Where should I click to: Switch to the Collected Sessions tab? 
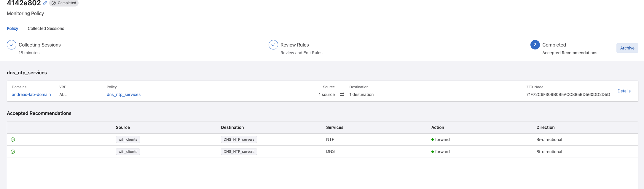pos(46,28)
